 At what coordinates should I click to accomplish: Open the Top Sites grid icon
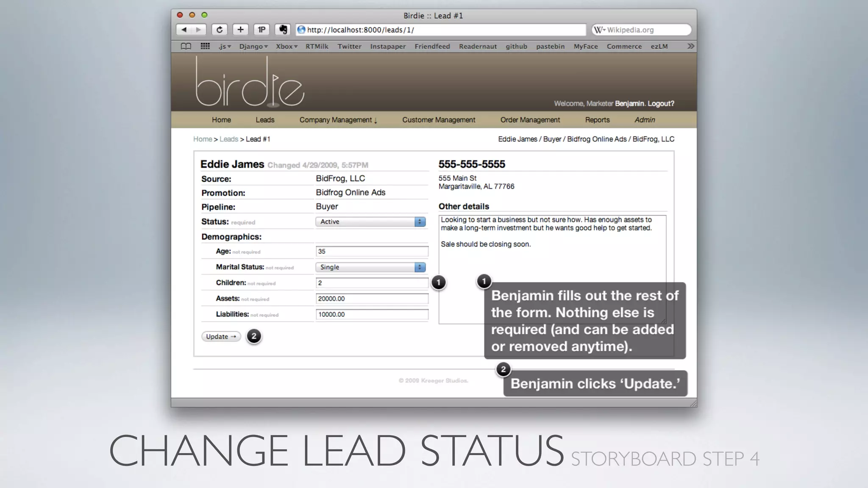click(205, 46)
